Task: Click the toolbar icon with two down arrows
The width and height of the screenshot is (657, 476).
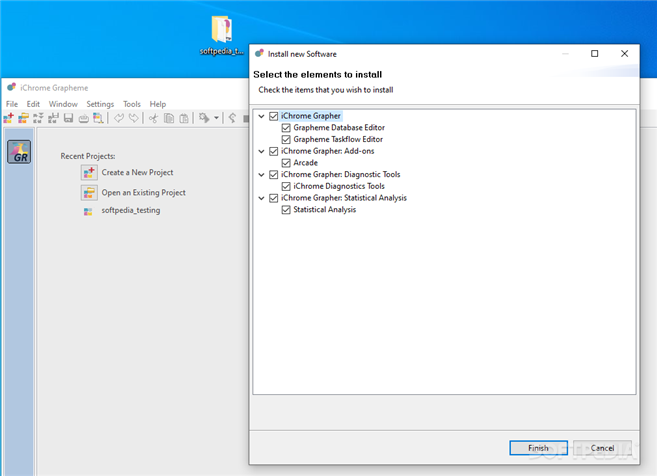Action: pyautogui.click(x=38, y=118)
